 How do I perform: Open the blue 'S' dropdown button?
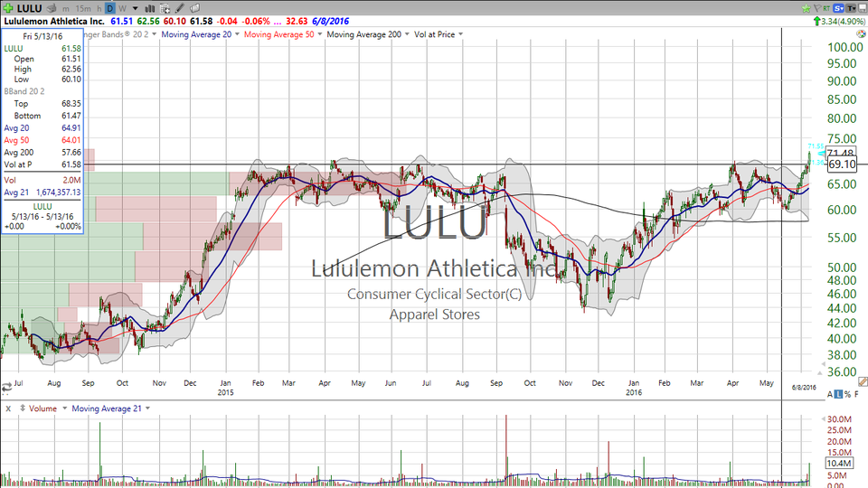pyautogui.click(x=839, y=8)
